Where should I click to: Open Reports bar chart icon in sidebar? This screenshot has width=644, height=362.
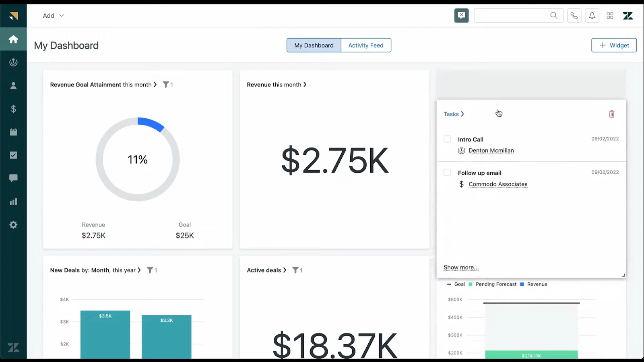click(x=13, y=202)
